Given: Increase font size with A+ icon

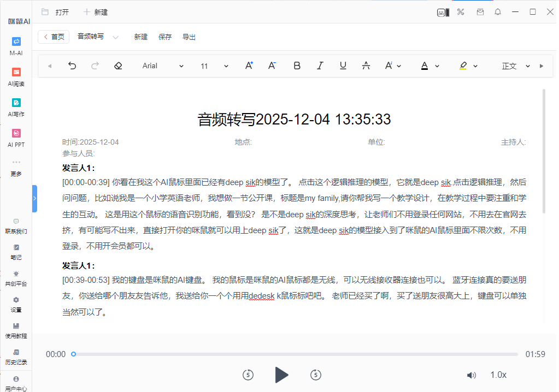Looking at the screenshot, I should pos(249,66).
